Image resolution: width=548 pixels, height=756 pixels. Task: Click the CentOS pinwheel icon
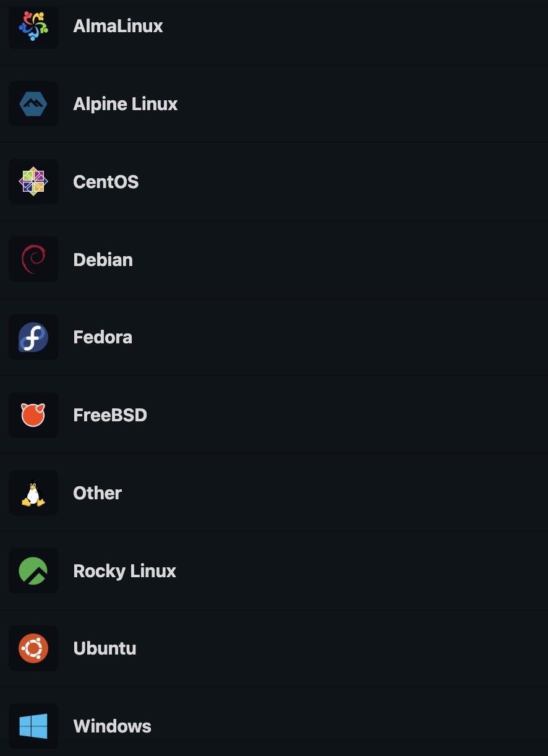[x=33, y=182]
